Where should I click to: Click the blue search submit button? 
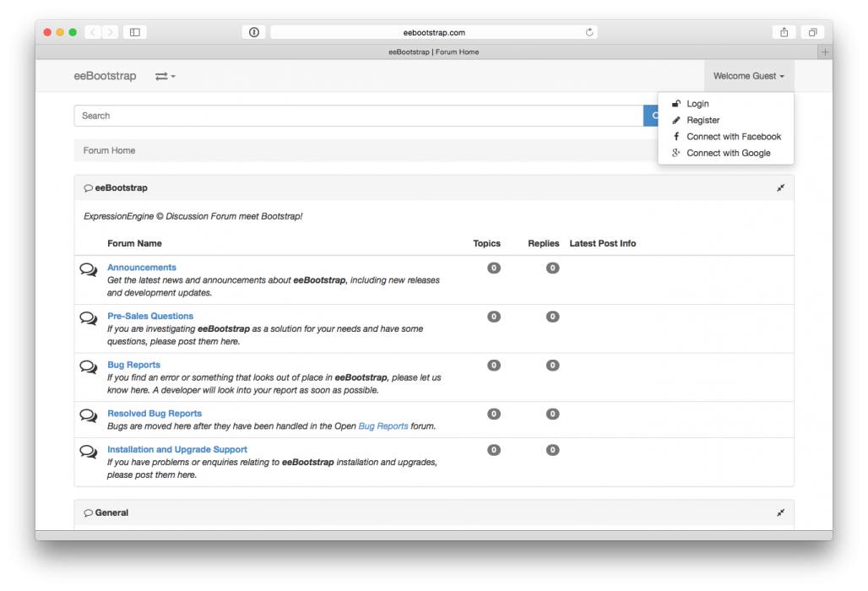tap(651, 116)
